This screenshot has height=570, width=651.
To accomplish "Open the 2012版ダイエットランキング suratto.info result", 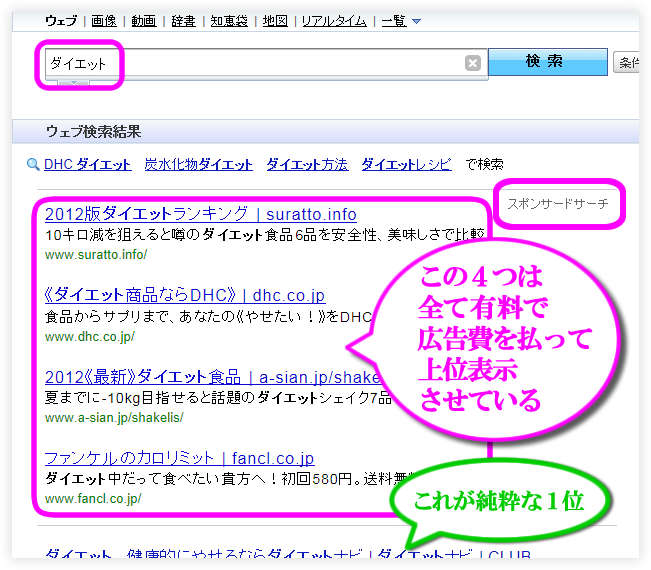I will tap(200, 214).
